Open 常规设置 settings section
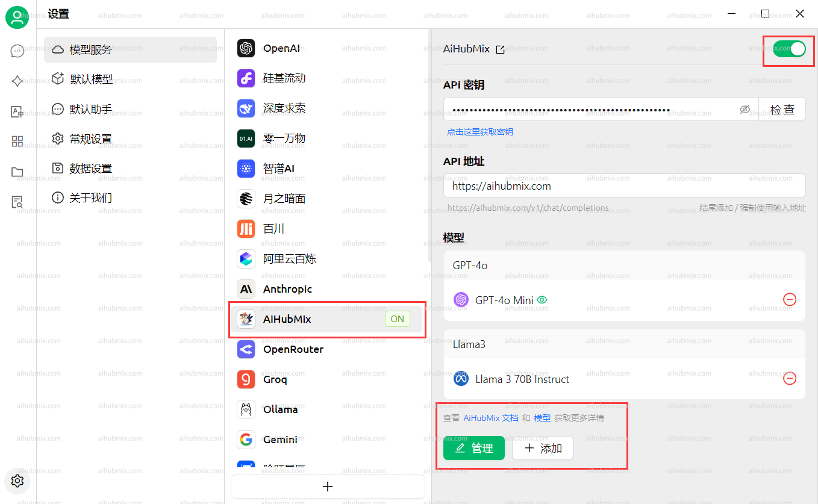Viewport: 818px width, 504px height. (x=130, y=138)
